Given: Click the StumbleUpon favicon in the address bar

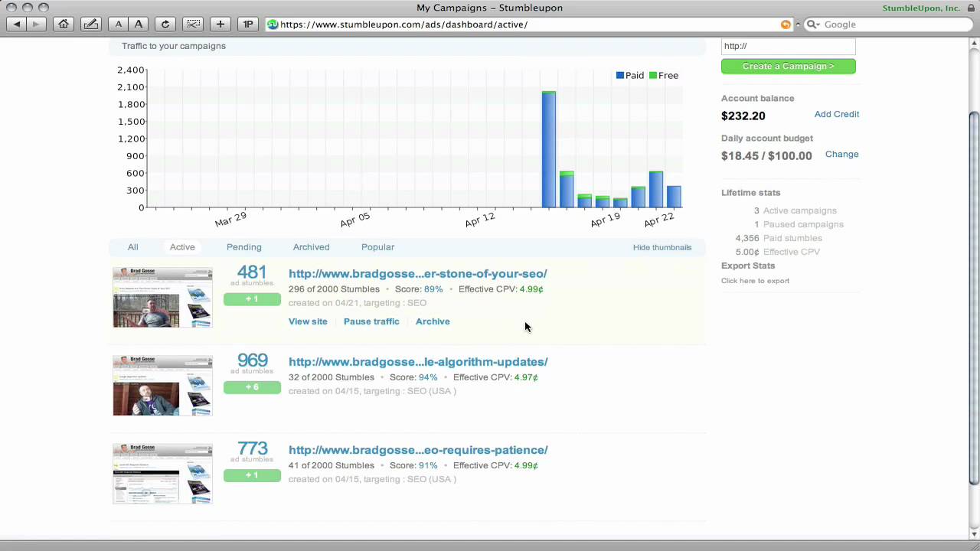Looking at the screenshot, I should coord(272,24).
